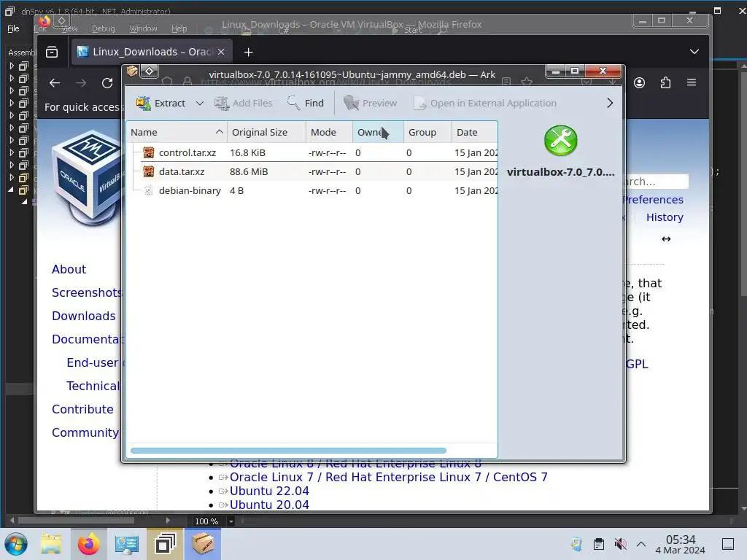Viewport: 747px width, 560px height.
Task: Click the Windows Start button
Action: point(16,544)
